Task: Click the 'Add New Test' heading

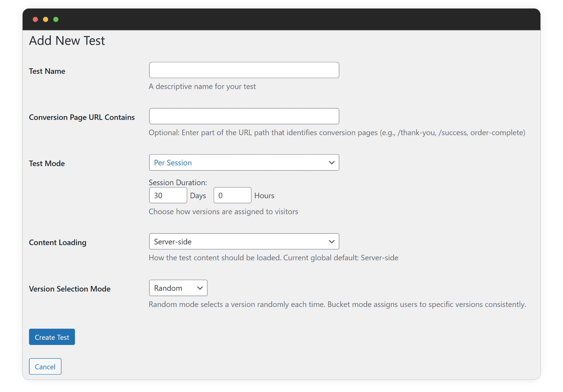Action: coord(67,41)
